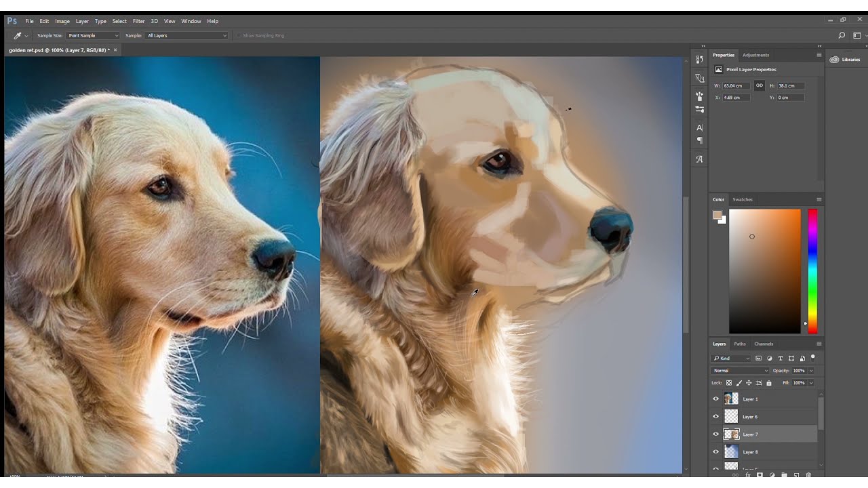
Task: Click the Eyedropper tool preset icon
Action: [x=18, y=35]
